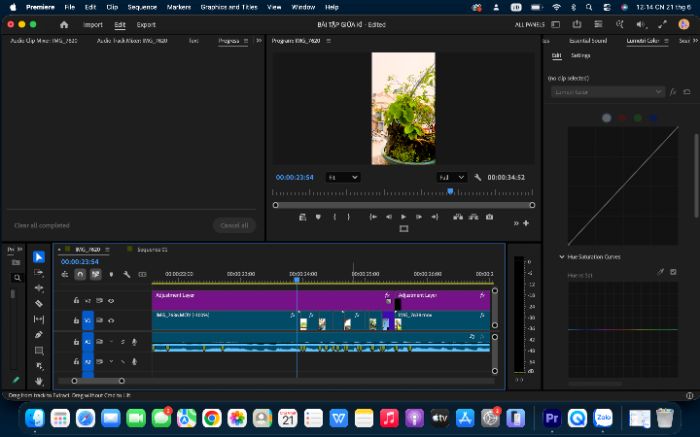Viewport: 700px width, 437px height.
Task: Open the Program monitor wrench settings
Action: click(477, 177)
